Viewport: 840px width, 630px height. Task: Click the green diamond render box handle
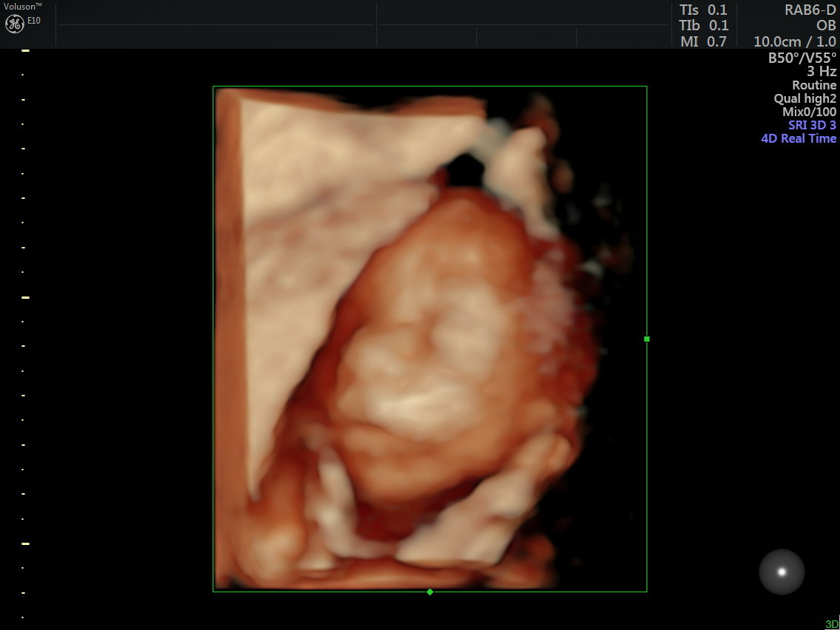(x=430, y=592)
